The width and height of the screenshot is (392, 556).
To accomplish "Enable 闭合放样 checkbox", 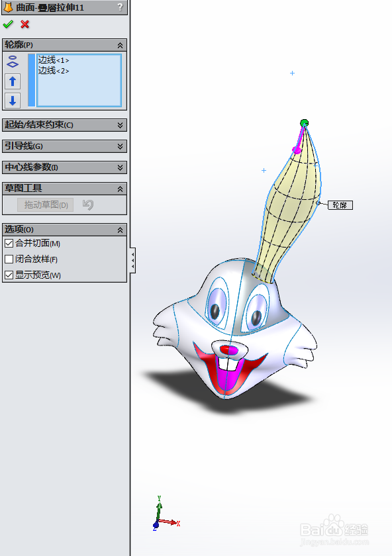I will click(x=9, y=259).
